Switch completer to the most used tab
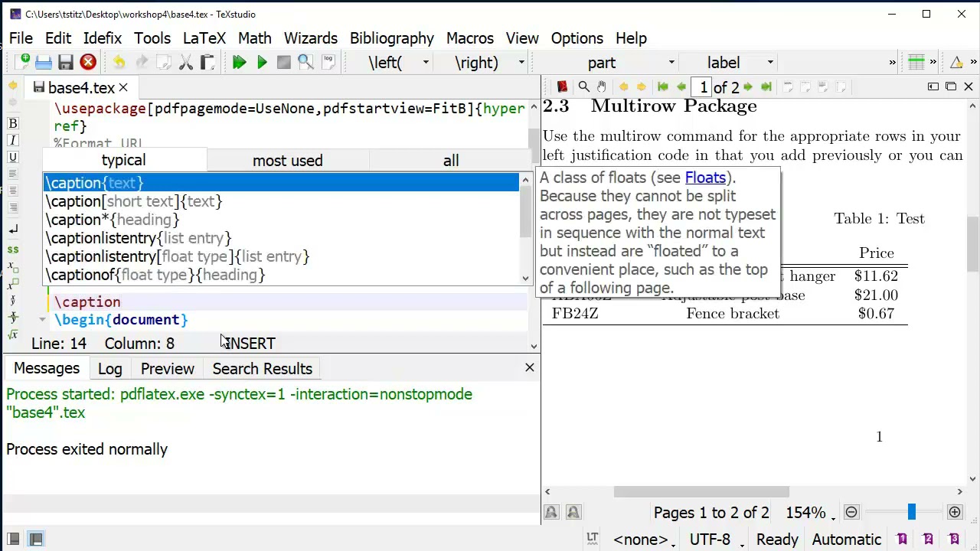 click(x=288, y=160)
